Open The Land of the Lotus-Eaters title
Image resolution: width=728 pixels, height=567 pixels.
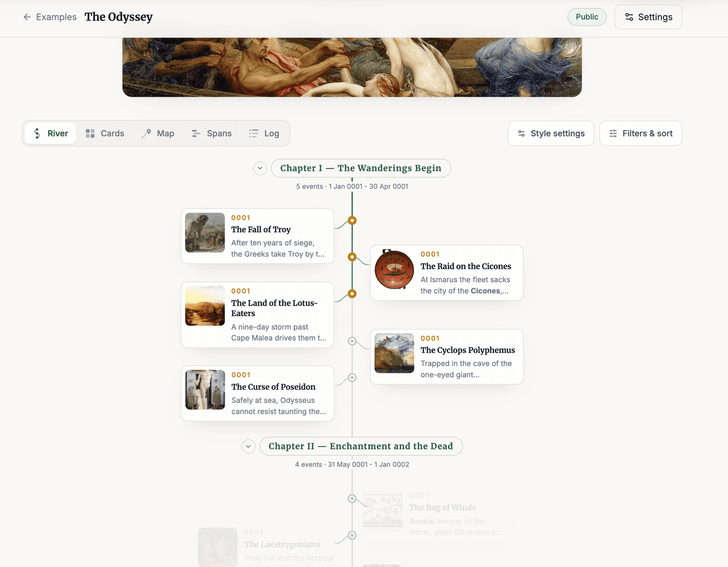click(x=275, y=308)
